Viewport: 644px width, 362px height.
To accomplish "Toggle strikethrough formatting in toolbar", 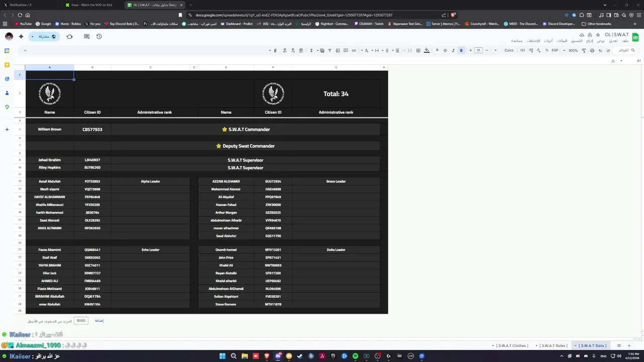I will (x=445, y=50).
